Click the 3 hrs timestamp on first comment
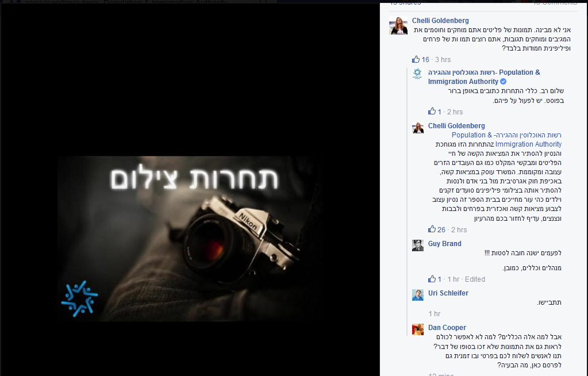The image size is (588, 376). click(443, 60)
